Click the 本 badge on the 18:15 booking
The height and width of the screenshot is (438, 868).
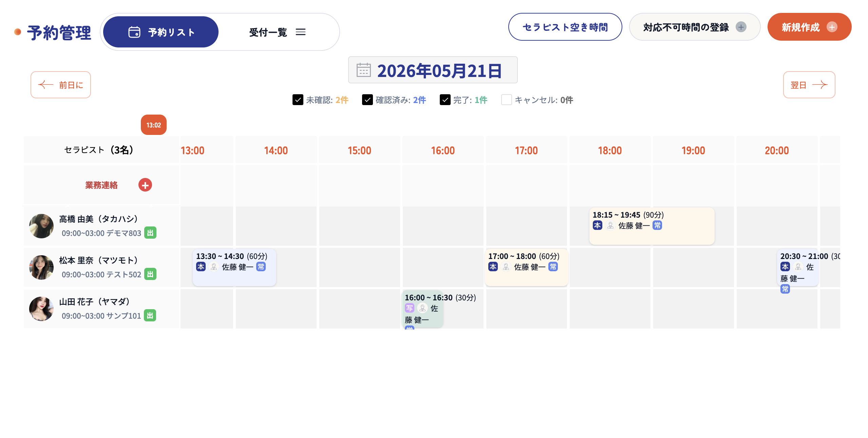click(597, 225)
